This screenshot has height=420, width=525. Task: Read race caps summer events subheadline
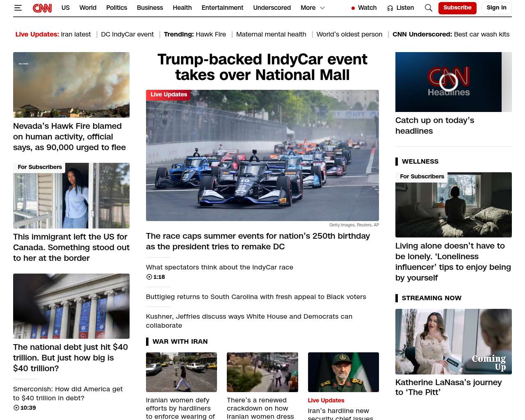(258, 241)
